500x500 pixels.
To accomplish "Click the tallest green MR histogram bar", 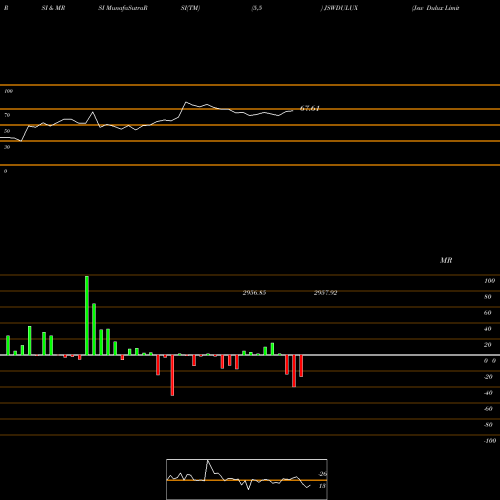I will coord(87,315).
